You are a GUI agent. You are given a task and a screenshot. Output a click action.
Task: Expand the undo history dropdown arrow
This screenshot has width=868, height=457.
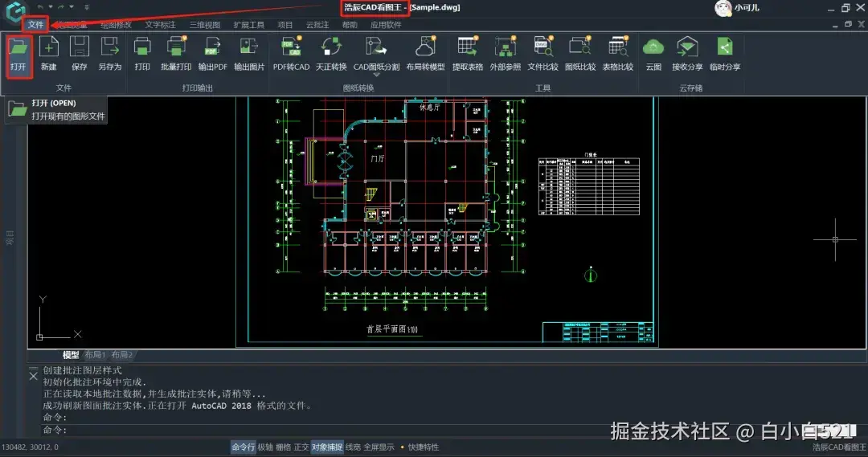51,6
